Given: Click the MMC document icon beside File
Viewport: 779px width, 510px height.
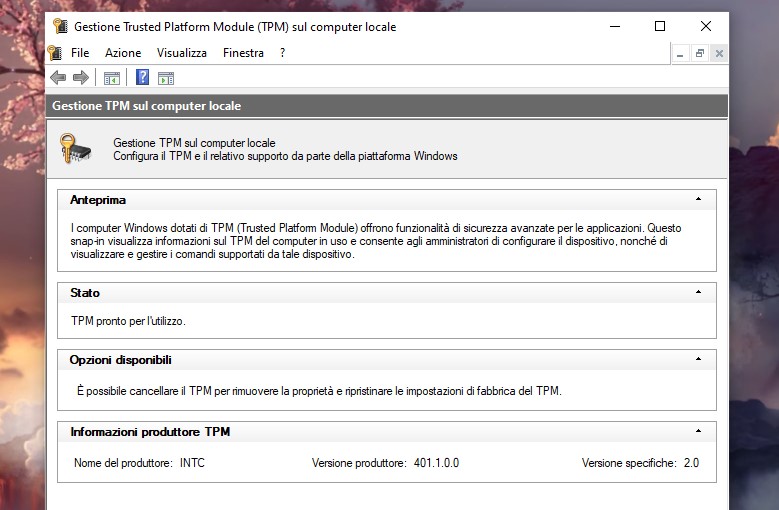Looking at the screenshot, I should coord(55,53).
